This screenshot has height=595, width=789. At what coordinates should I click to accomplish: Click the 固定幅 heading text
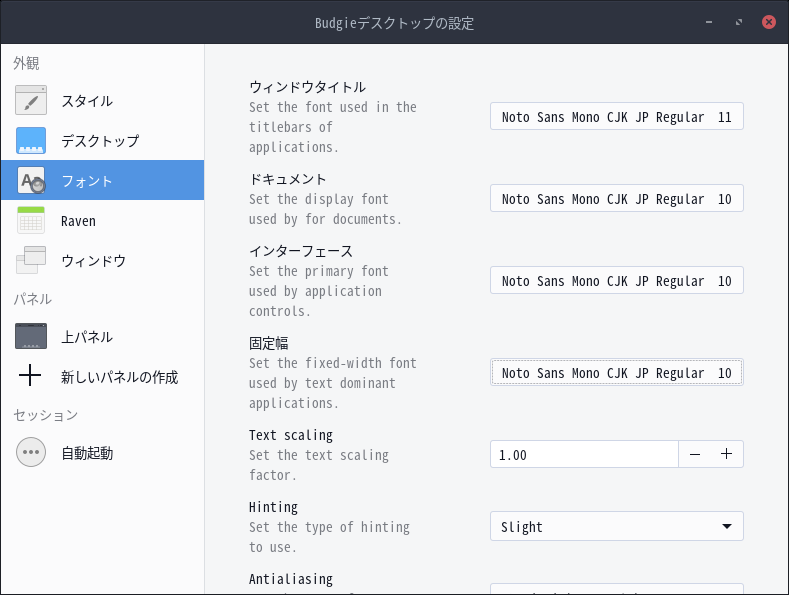[269, 343]
